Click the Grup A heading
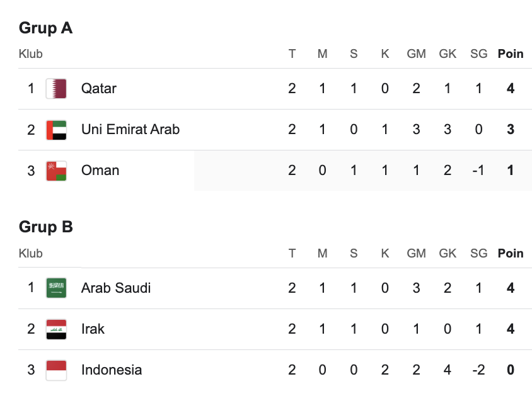This screenshot has width=532, height=413. 45,28
